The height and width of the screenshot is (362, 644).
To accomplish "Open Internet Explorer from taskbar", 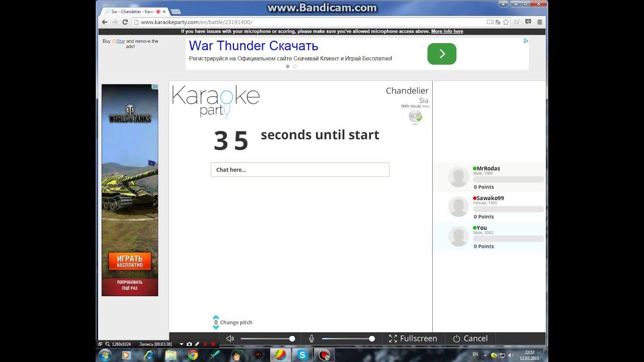I will (149, 355).
